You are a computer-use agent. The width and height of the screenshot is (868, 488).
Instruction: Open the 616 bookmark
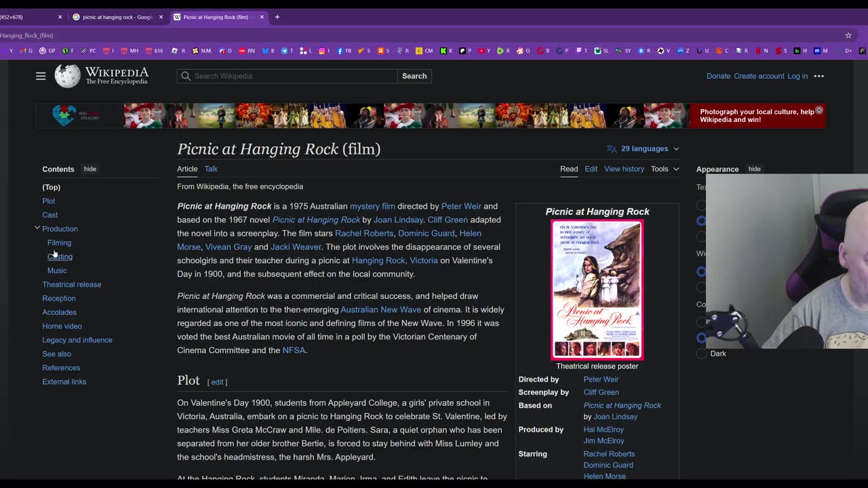click(154, 50)
